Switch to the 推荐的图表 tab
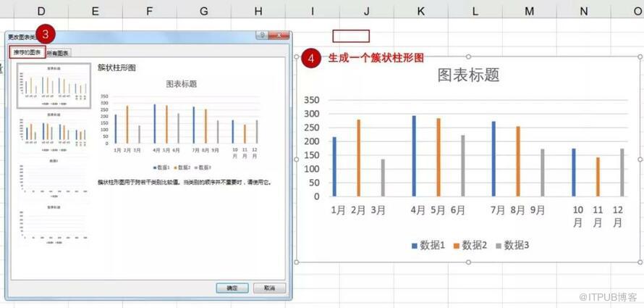The width and height of the screenshot is (644, 308). (27, 52)
